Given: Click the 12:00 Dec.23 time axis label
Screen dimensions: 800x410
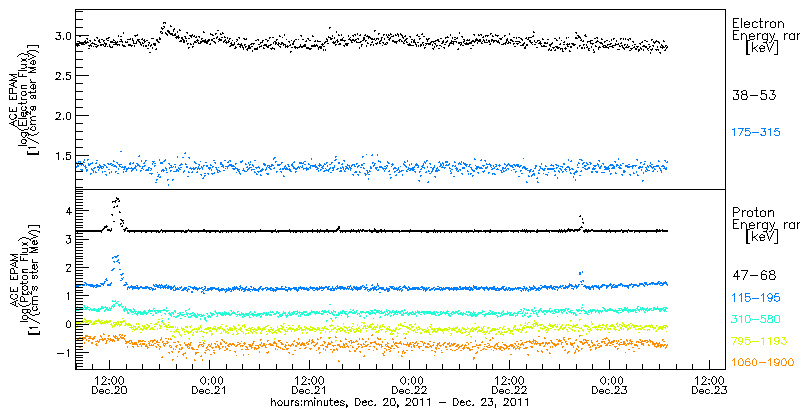Looking at the screenshot, I should [710, 386].
